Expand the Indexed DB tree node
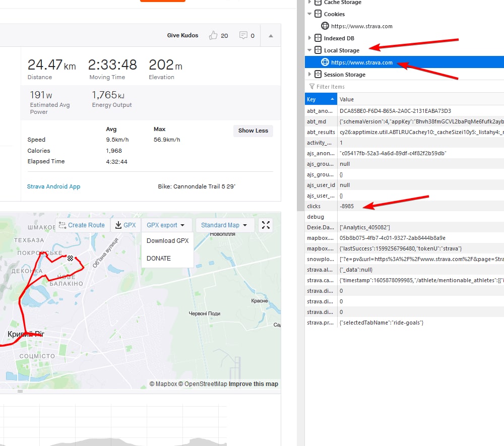The image size is (504, 446). 309,38
